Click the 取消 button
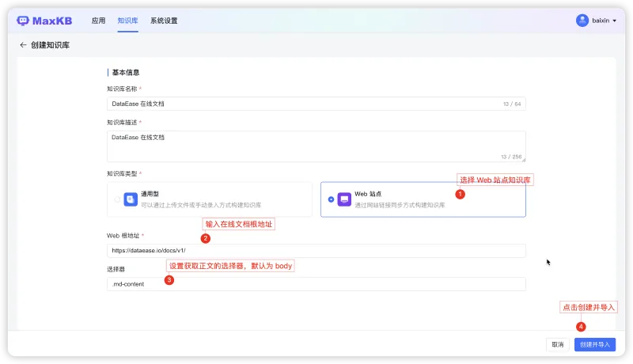Image resolution: width=633 pixels, height=364 pixels. (558, 345)
